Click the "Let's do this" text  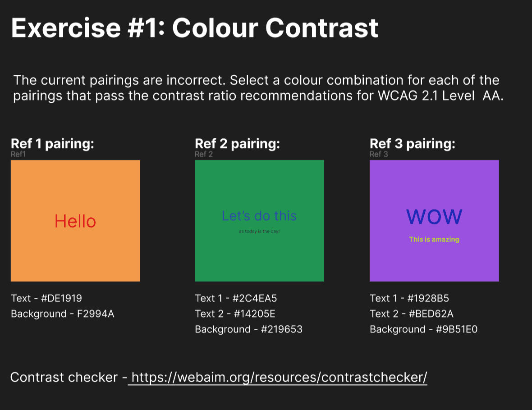(x=259, y=216)
